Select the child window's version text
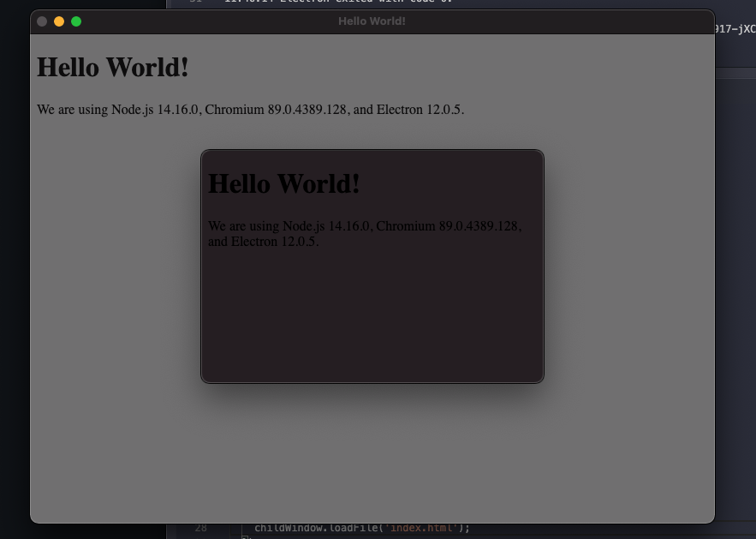The height and width of the screenshot is (539, 756). [364, 233]
